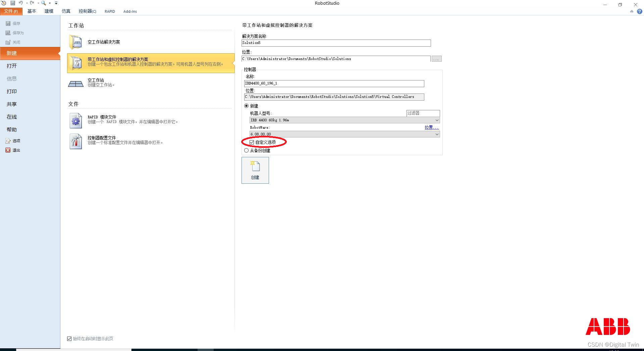Image resolution: width=644 pixels, height=351 pixels.
Task: Click the 解决方案名称 field containing Solution5
Action: coord(336,43)
